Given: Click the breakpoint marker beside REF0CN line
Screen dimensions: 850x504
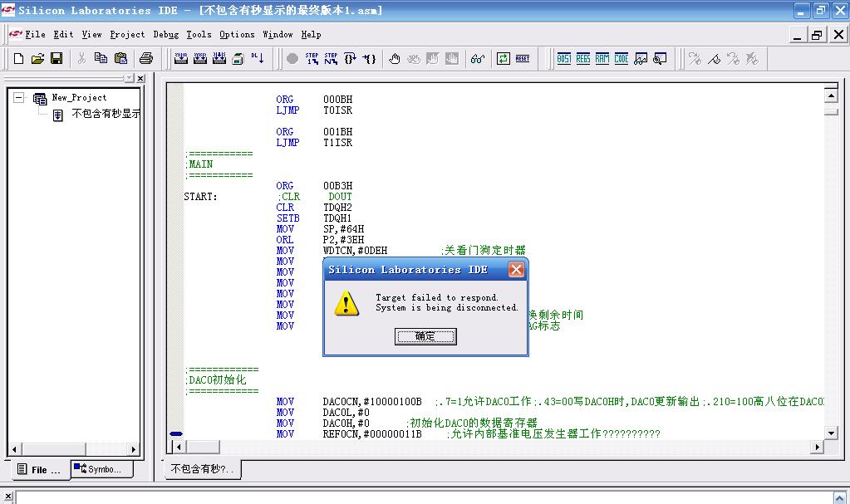Looking at the screenshot, I should click(175, 434).
